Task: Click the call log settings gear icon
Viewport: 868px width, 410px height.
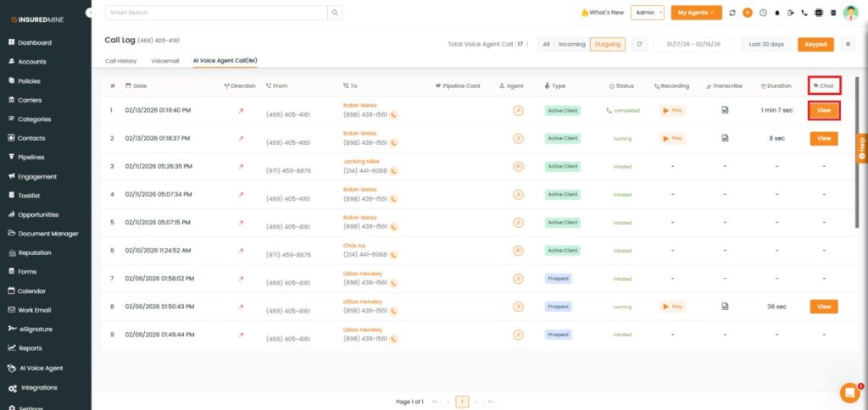Action: tap(848, 44)
